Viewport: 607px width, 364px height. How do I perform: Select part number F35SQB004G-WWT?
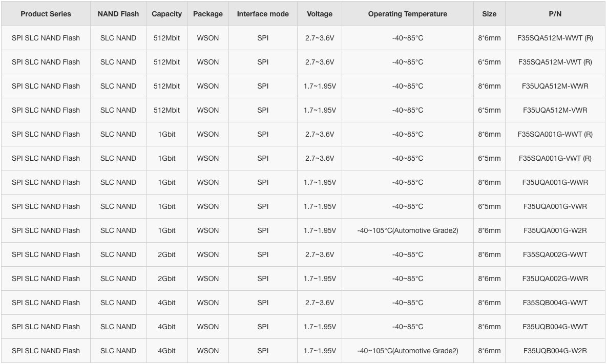[555, 303]
